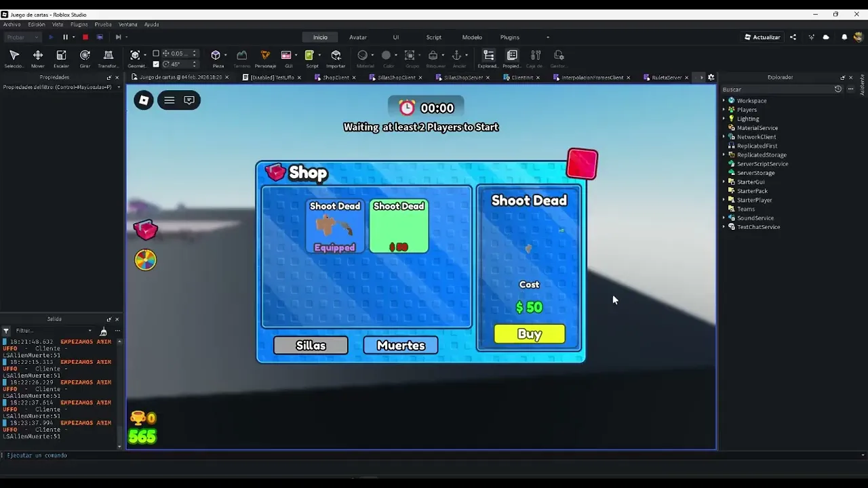Select the green Shoot Dead item card

pyautogui.click(x=399, y=227)
